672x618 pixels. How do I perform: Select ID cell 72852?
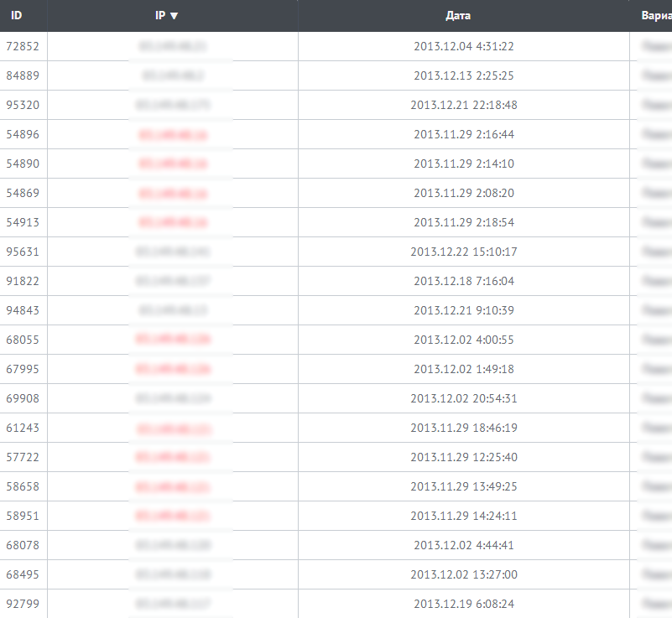click(x=23, y=46)
